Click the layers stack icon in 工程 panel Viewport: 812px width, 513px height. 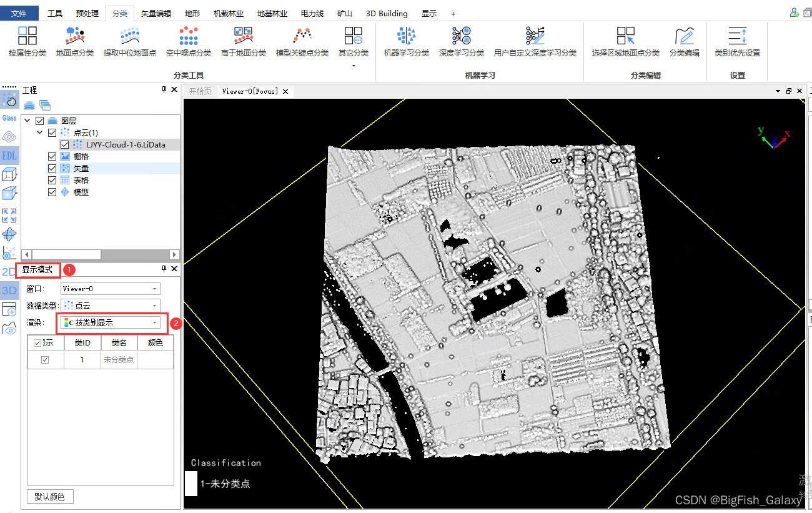pos(29,104)
